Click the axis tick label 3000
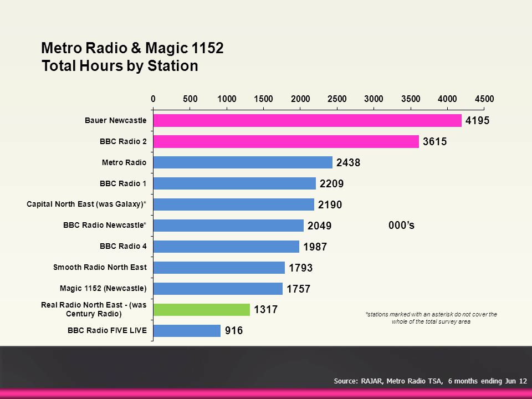Screen dimensions: 532x399 [374, 99]
